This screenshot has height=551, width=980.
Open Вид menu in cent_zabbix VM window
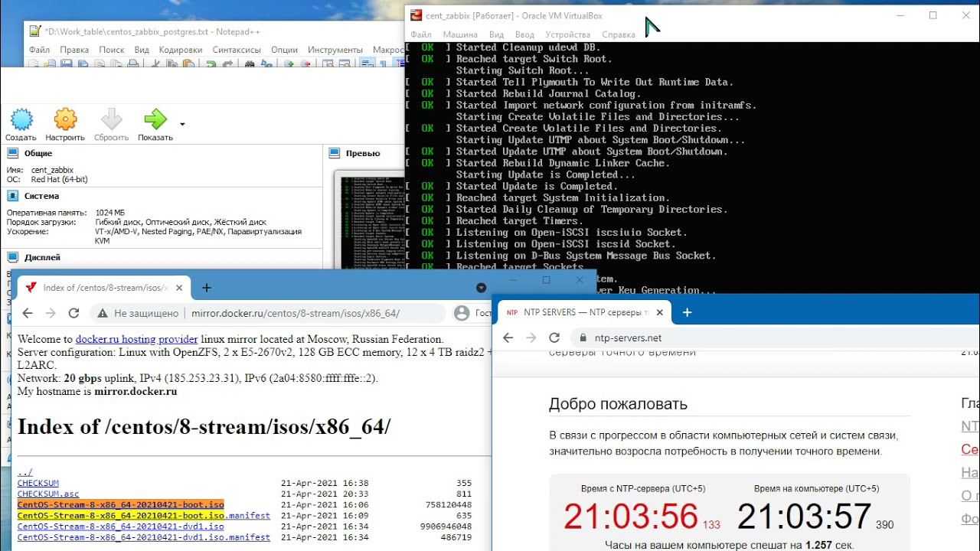[x=496, y=34]
